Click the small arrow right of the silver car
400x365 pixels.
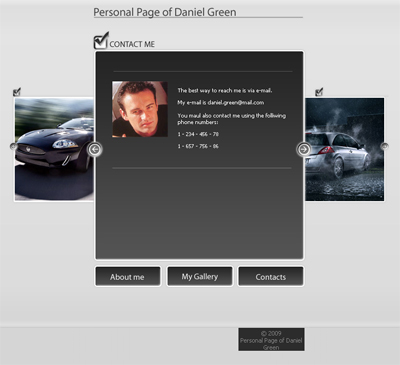point(385,146)
